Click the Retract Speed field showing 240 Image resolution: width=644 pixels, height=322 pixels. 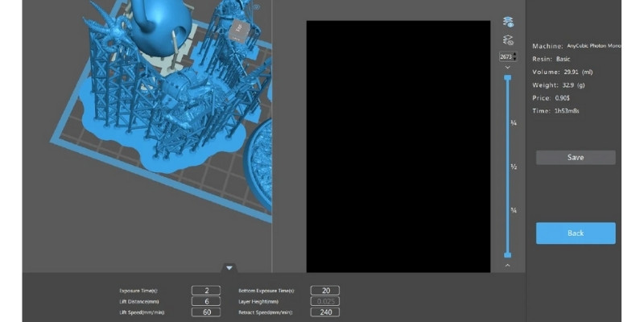pyautogui.click(x=325, y=312)
